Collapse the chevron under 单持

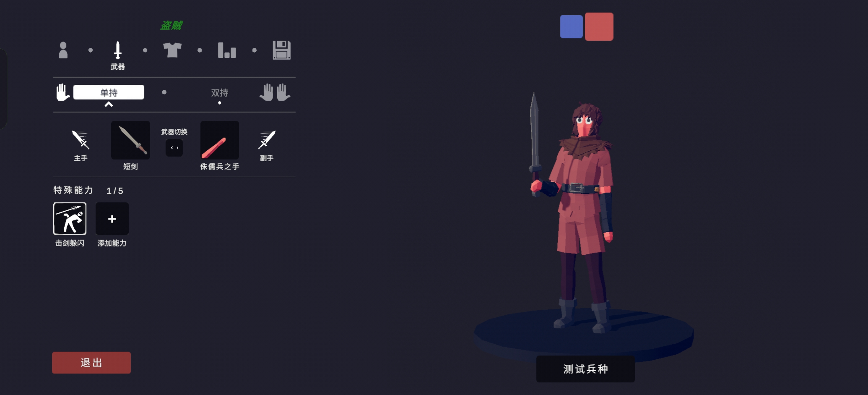[x=109, y=104]
